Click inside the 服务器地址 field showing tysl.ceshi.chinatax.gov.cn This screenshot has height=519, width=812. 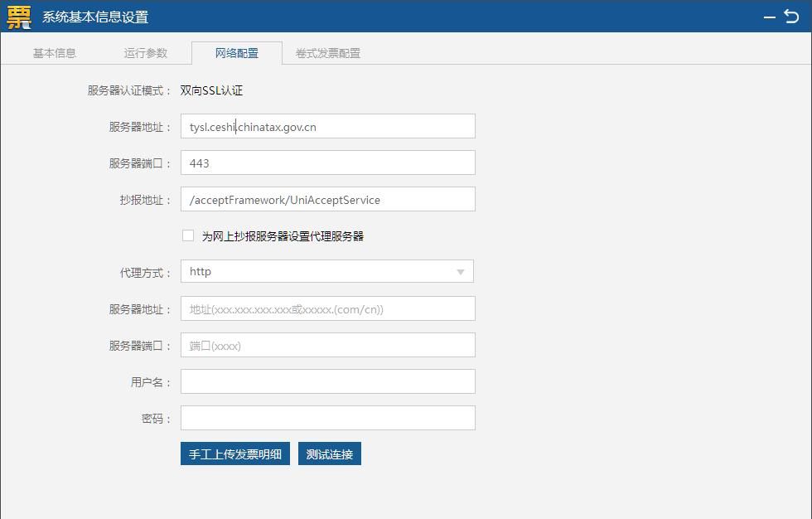pyautogui.click(x=326, y=125)
